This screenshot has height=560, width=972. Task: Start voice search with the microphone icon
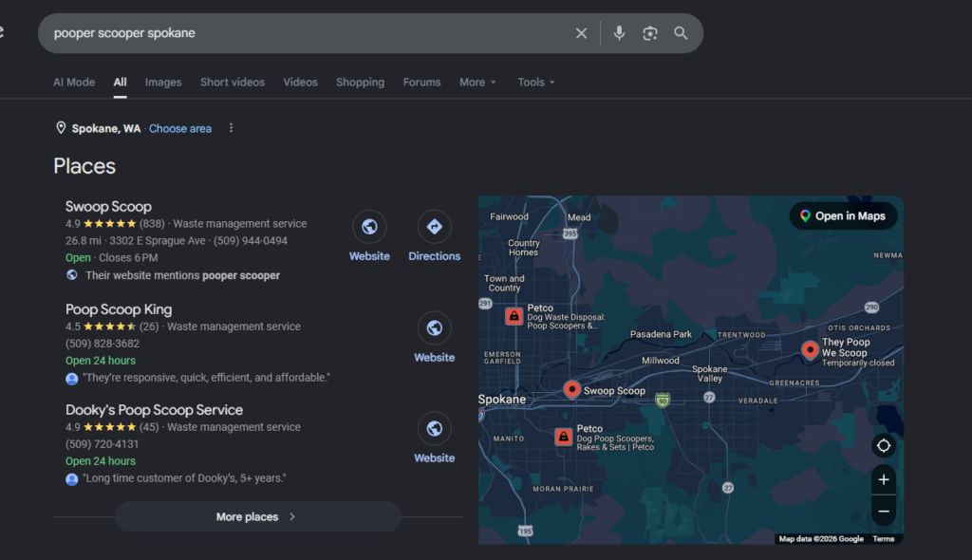[619, 33]
